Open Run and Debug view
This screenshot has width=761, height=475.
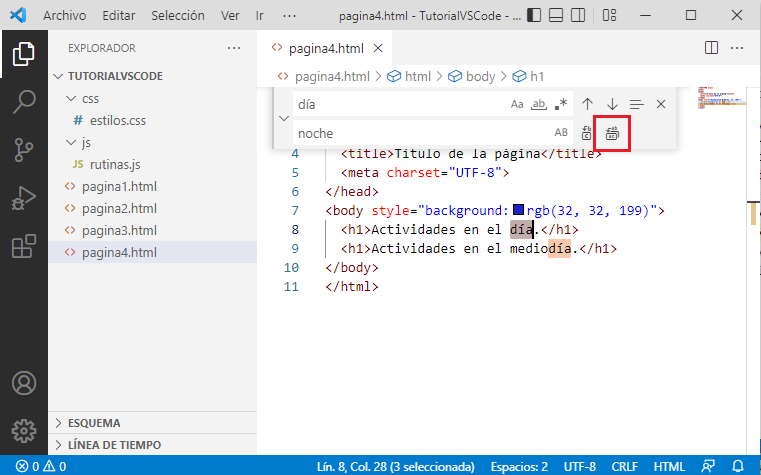pos(24,198)
